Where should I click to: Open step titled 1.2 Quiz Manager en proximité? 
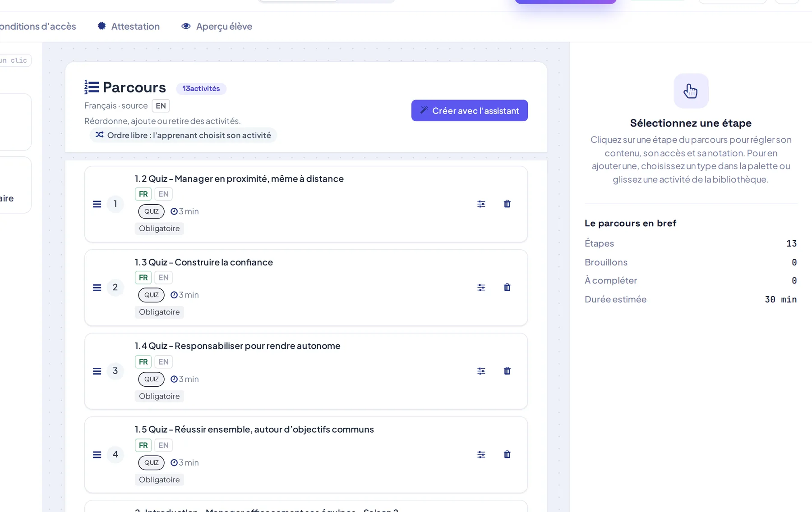(239, 178)
